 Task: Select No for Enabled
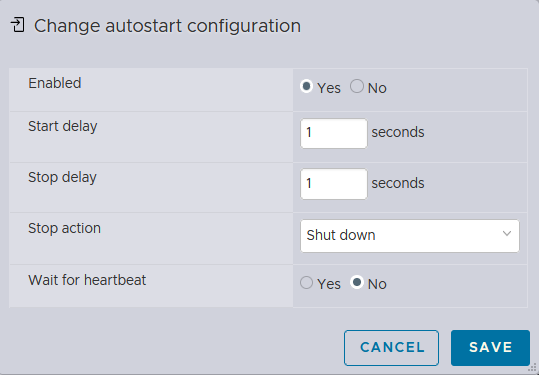point(357,86)
